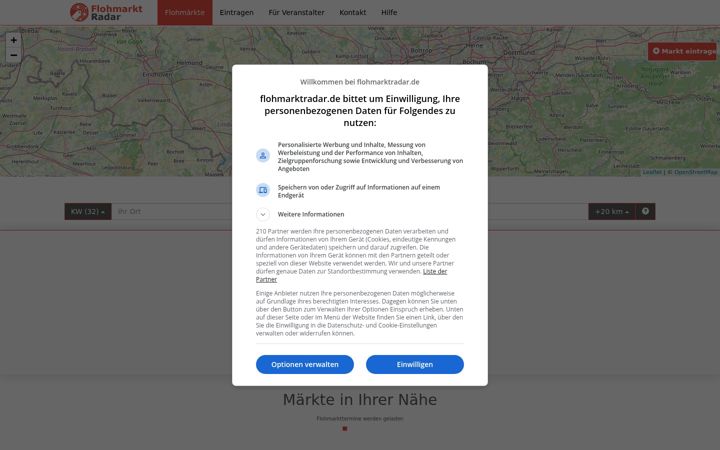
Task: Open the KW (32) week dropdown
Action: [88, 212]
